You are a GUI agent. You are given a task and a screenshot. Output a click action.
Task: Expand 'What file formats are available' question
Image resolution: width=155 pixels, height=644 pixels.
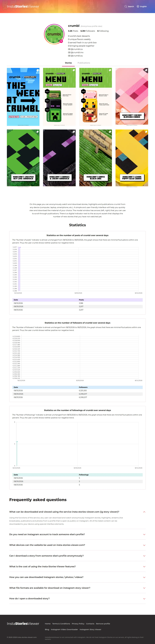tap(77, 588)
